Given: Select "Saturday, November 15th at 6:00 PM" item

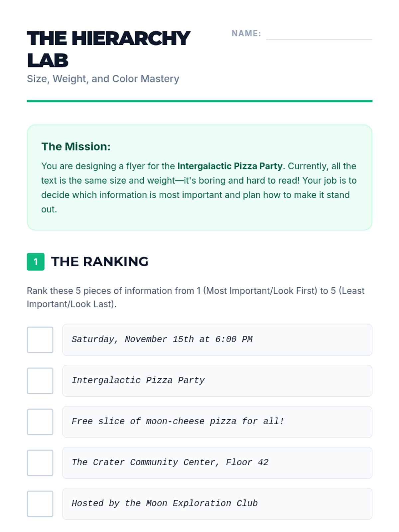Looking at the screenshot, I should [217, 340].
